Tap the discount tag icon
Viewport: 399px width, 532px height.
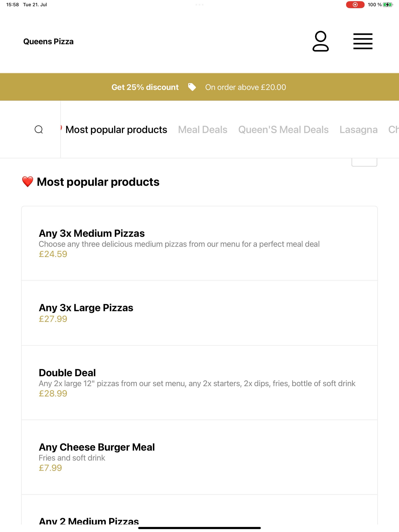[192, 87]
